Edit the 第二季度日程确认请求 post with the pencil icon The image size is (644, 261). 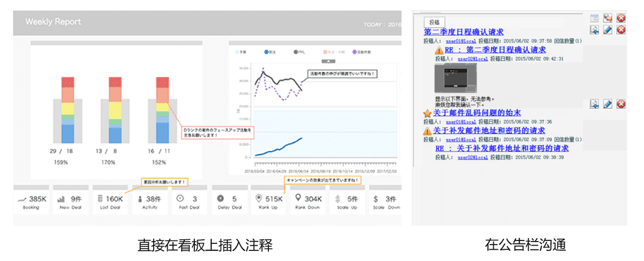click(608, 29)
